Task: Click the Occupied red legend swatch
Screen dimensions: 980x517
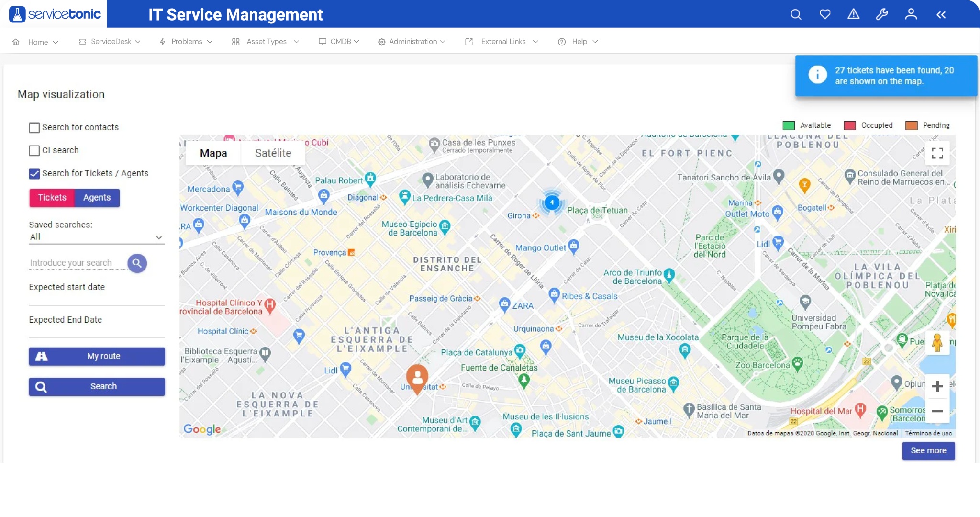Action: coord(849,125)
